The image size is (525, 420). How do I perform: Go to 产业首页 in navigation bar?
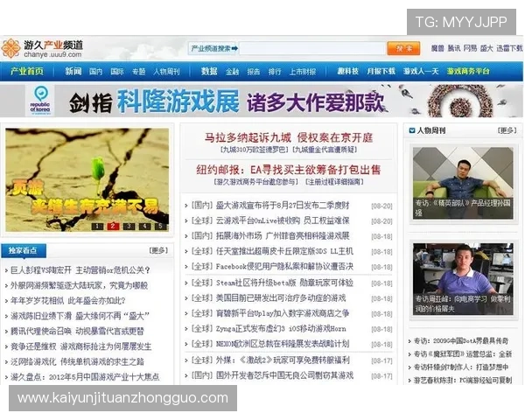tap(27, 71)
